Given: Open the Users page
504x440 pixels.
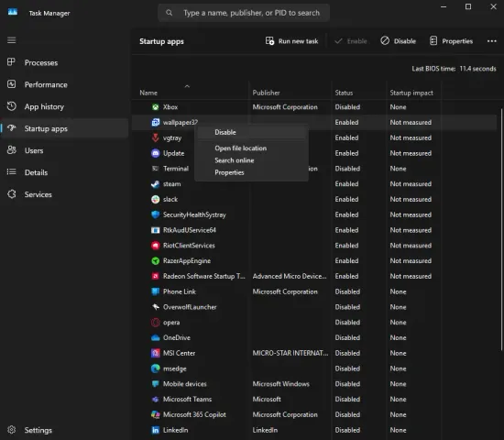Looking at the screenshot, I should 65,150.
